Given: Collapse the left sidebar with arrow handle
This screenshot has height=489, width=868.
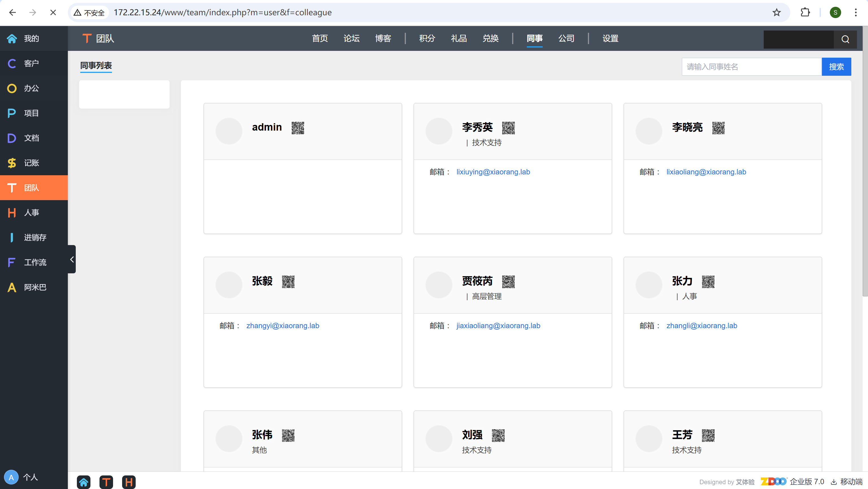Looking at the screenshot, I should click(x=72, y=259).
